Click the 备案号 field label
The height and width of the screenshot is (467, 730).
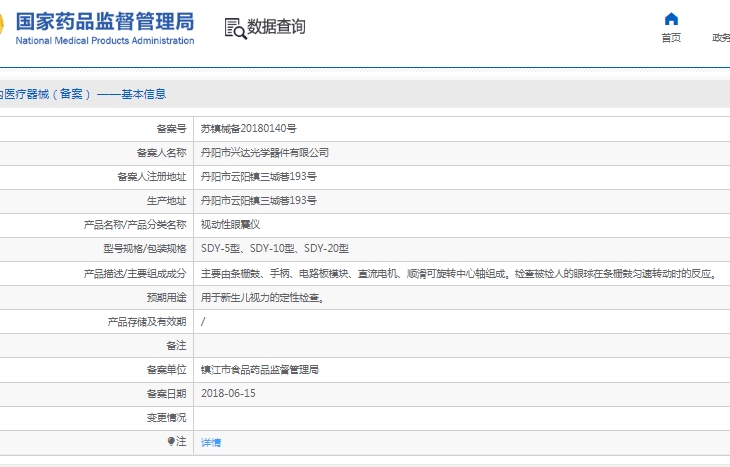click(x=171, y=129)
